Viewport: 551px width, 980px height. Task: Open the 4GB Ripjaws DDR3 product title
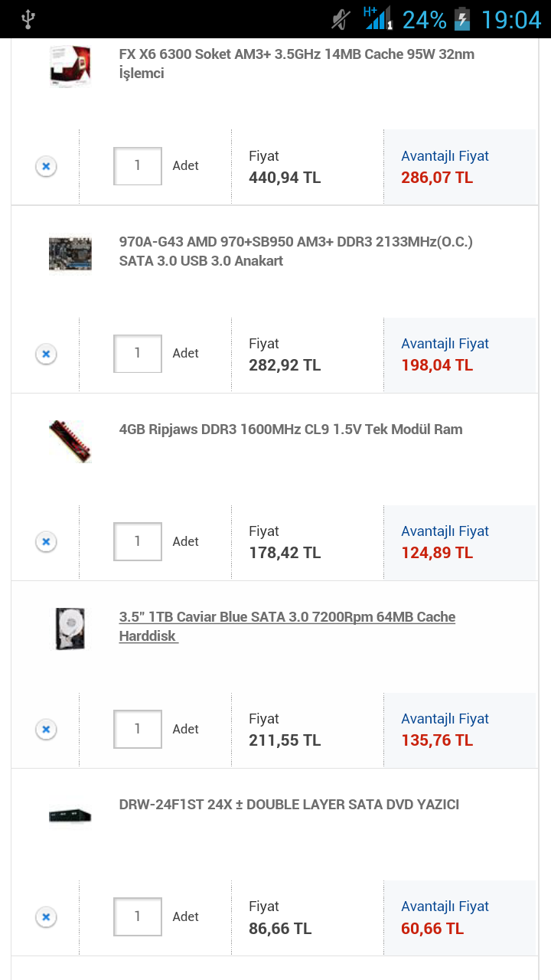pos(291,430)
